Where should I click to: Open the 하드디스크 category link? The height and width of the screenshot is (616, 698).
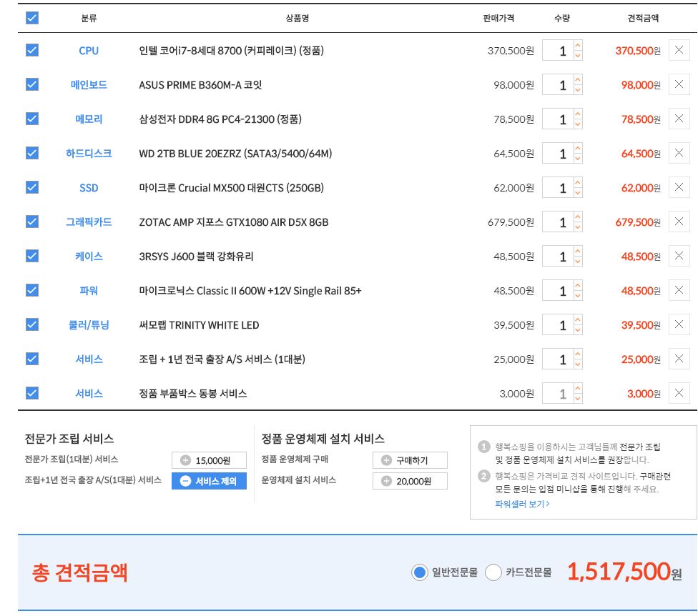(x=89, y=154)
